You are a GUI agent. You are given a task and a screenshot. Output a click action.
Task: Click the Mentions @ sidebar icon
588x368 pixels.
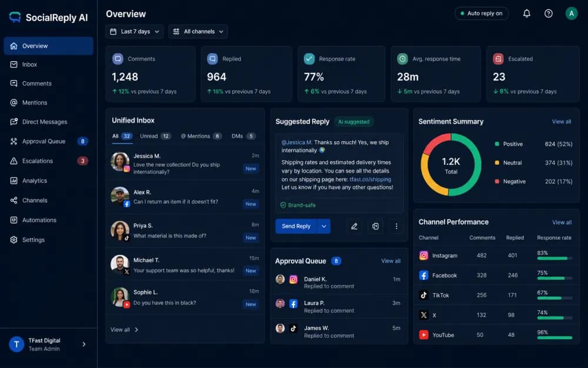point(14,102)
